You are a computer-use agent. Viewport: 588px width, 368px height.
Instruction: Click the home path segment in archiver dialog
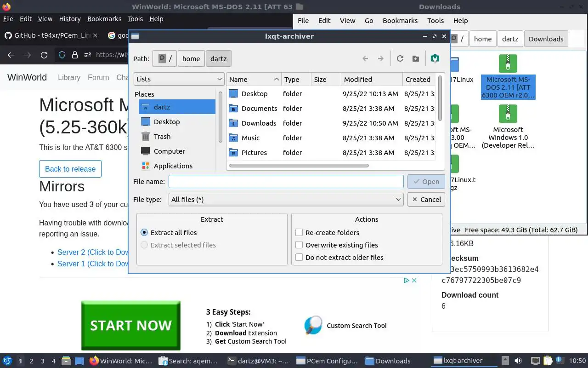(191, 58)
